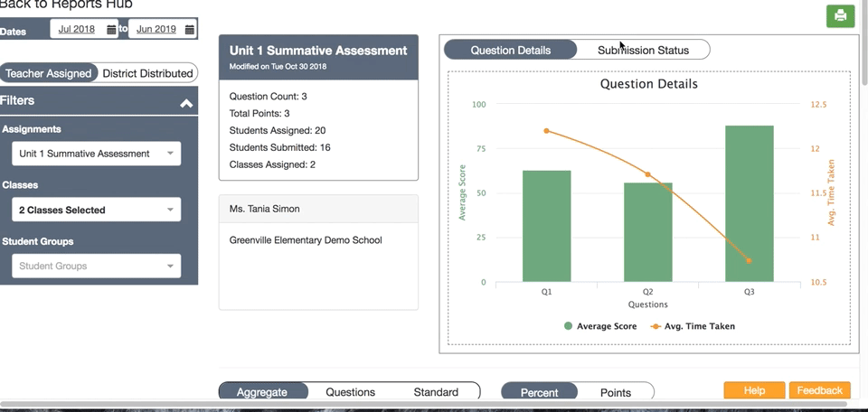Switch score display to Points
868x412 pixels.
[616, 393]
